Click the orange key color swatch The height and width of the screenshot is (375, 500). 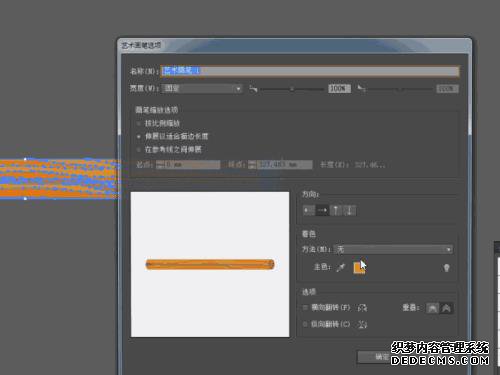pos(359,268)
